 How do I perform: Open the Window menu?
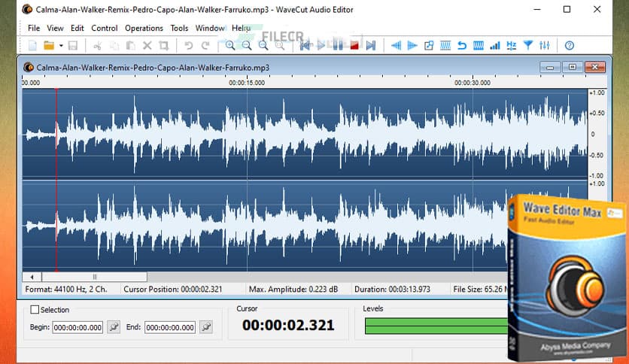(x=210, y=28)
